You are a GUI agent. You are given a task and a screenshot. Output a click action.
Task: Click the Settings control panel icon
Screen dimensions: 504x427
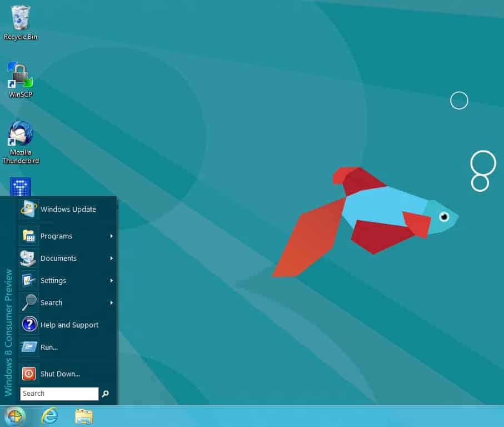(28, 281)
